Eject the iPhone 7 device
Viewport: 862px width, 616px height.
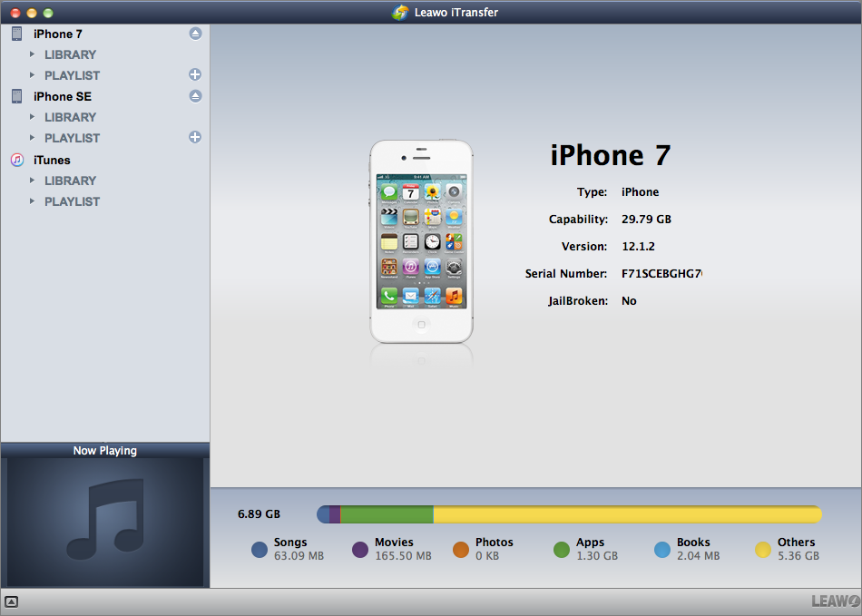point(195,34)
